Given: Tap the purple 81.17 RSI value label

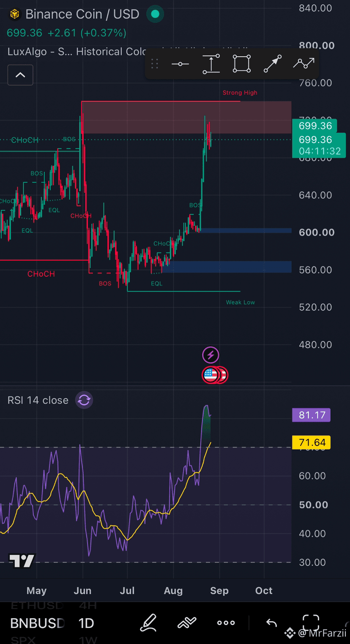Looking at the screenshot, I should pos(312,415).
